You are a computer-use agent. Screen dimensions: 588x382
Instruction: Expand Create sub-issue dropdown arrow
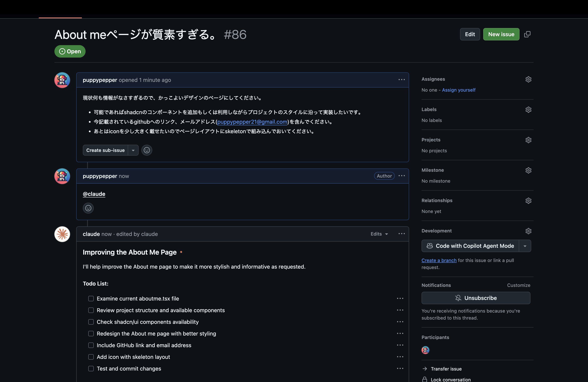click(x=133, y=150)
